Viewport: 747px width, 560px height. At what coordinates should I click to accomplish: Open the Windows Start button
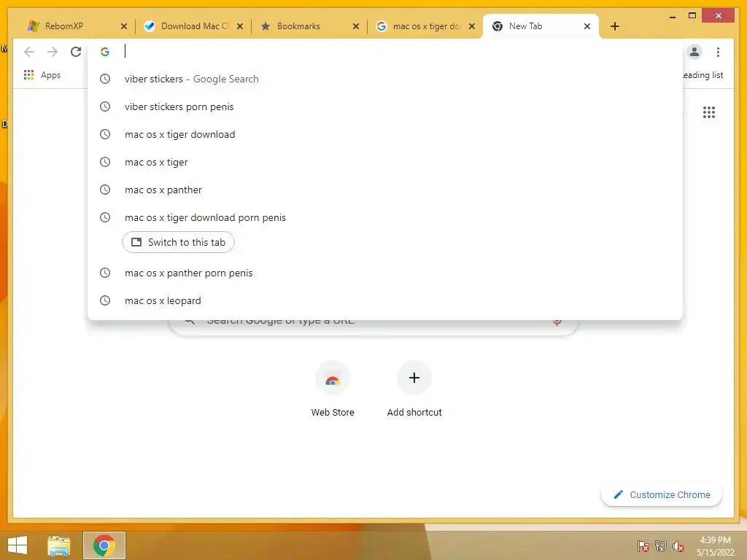point(18,545)
